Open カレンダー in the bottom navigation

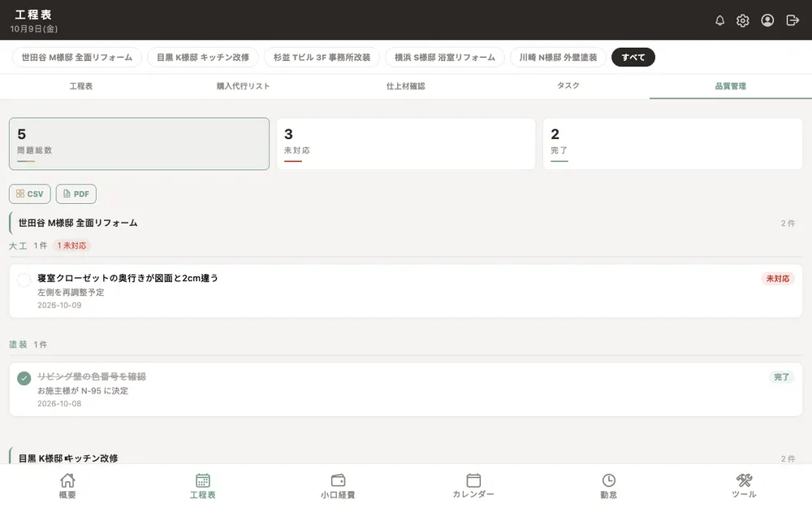(x=473, y=486)
